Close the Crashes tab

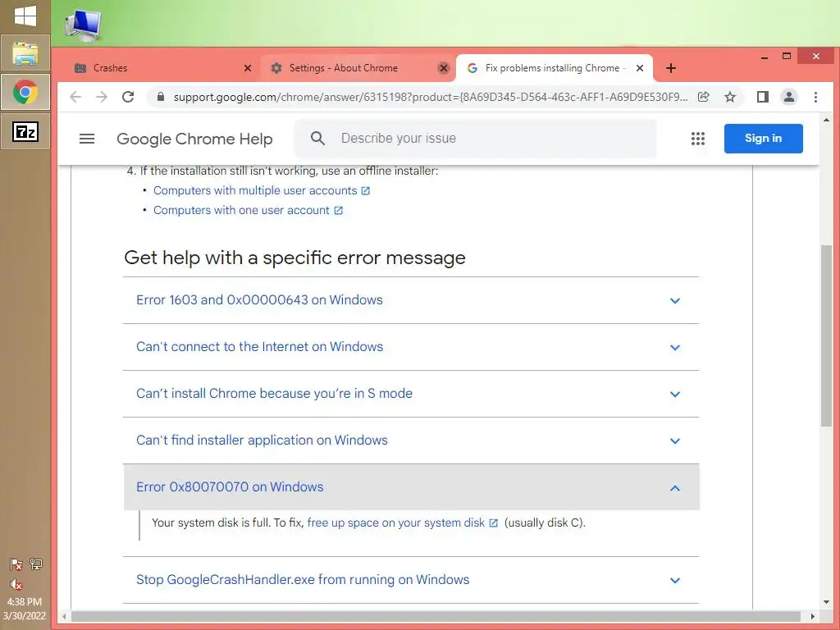pyautogui.click(x=248, y=68)
